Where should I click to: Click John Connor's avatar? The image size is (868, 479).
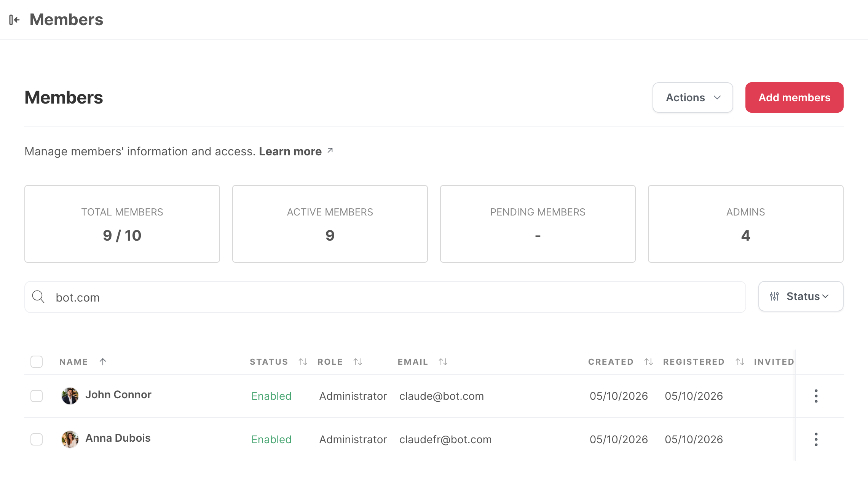pyautogui.click(x=70, y=396)
